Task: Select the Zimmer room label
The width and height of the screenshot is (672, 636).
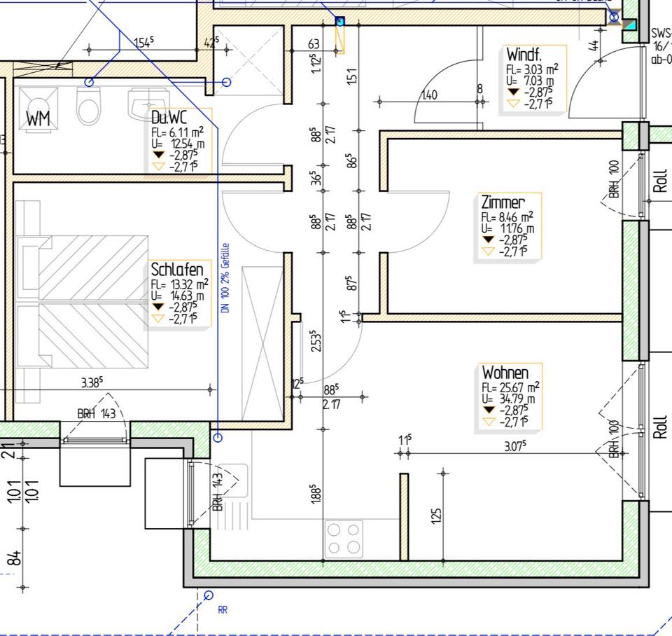Action: [x=501, y=202]
